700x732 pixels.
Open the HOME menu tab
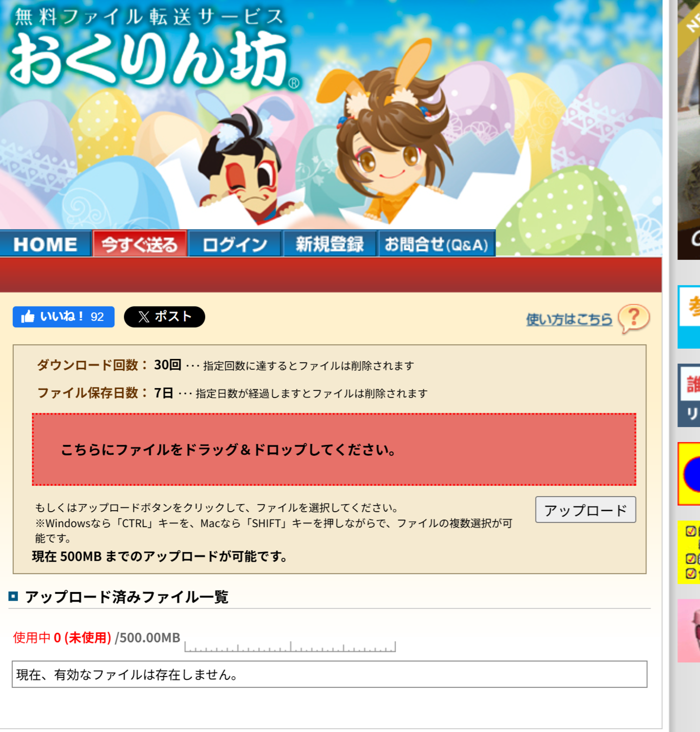(46, 244)
